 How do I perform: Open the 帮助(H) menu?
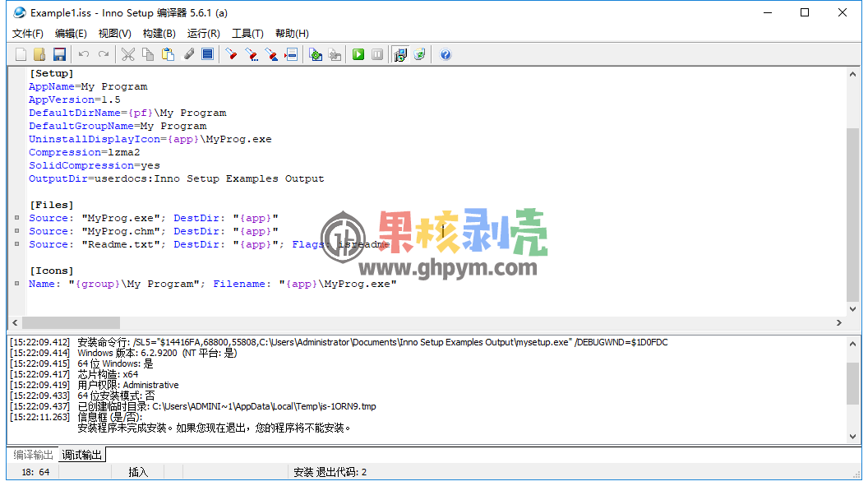point(292,33)
